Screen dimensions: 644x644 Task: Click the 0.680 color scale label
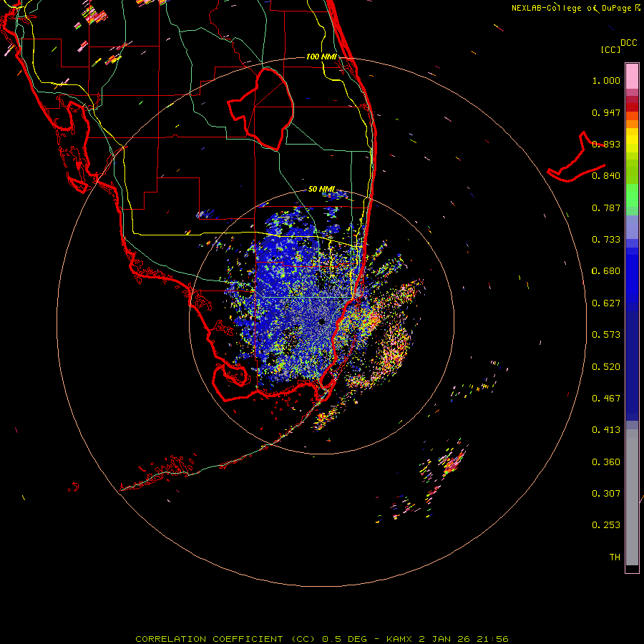(606, 271)
